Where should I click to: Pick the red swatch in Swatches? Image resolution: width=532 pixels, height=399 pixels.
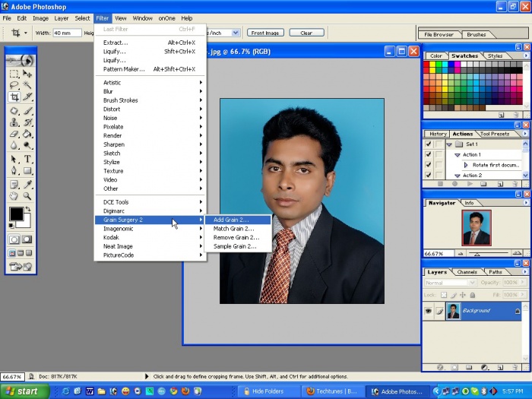[x=426, y=64]
